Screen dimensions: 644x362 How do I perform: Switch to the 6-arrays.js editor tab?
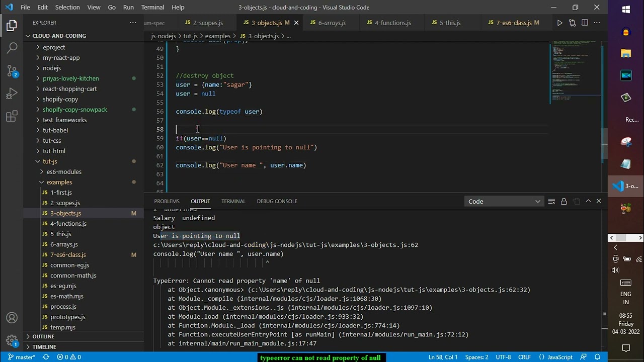pyautogui.click(x=332, y=23)
